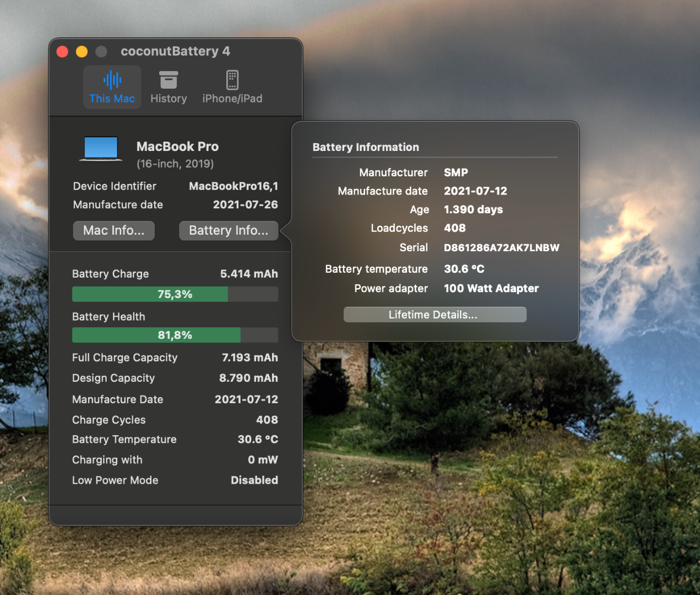Click the Low Power Mode label
This screenshot has height=595, width=700.
[115, 480]
